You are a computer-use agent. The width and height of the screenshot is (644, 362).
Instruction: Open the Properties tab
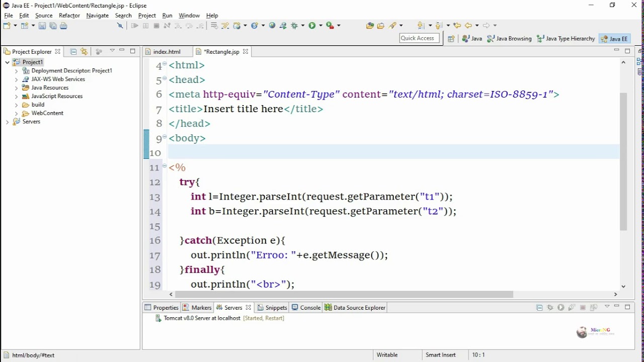(162, 307)
